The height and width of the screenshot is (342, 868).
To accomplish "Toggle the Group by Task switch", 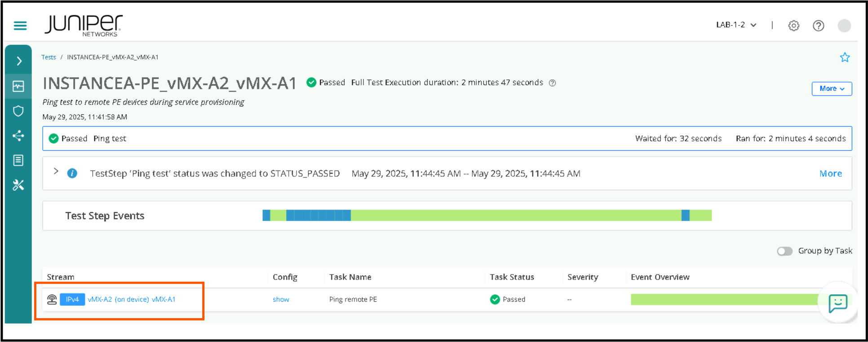I will (x=784, y=251).
